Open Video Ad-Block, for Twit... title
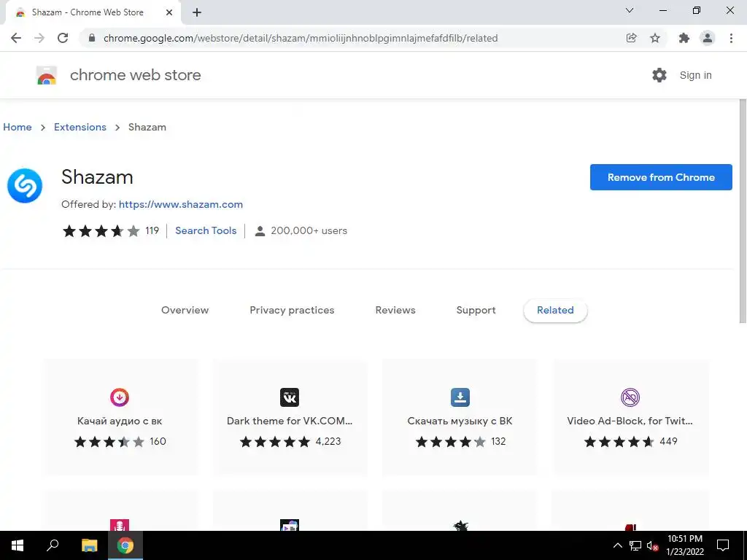Image resolution: width=747 pixels, height=560 pixels. click(x=630, y=421)
